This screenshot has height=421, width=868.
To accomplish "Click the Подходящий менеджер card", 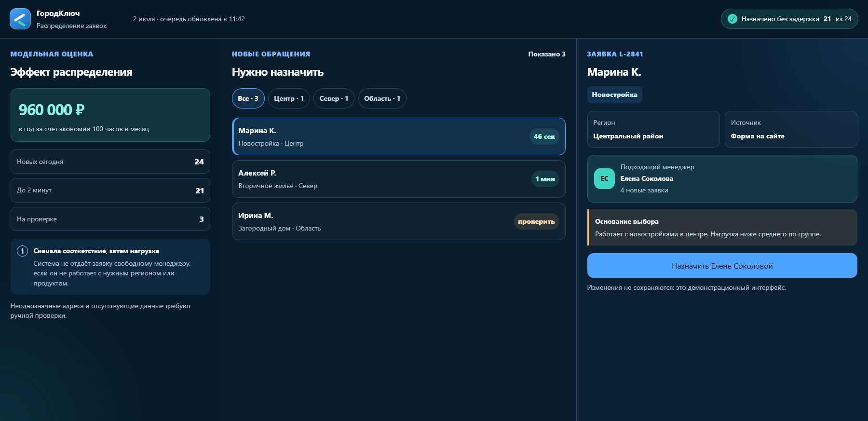I will 722,178.
